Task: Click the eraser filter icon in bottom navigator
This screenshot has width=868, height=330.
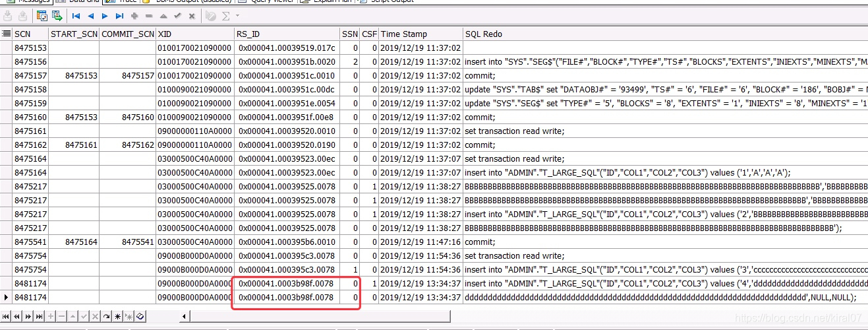Action: [x=140, y=317]
